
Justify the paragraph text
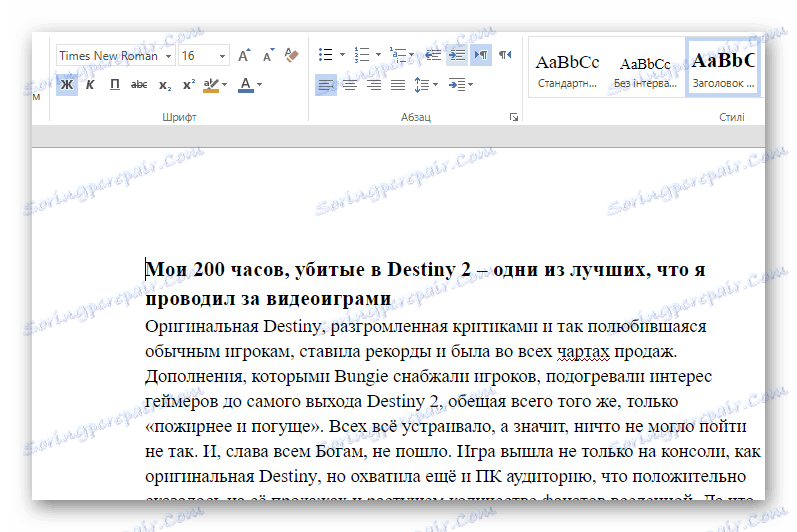tap(398, 85)
